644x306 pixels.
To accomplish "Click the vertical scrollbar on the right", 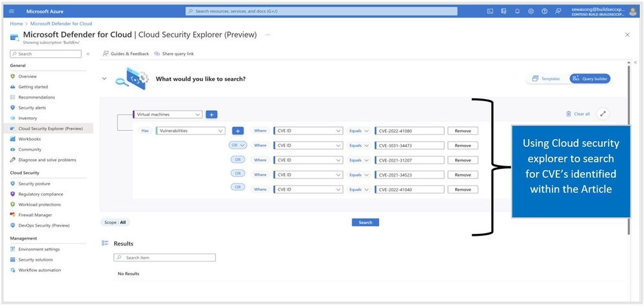I will (x=629, y=149).
